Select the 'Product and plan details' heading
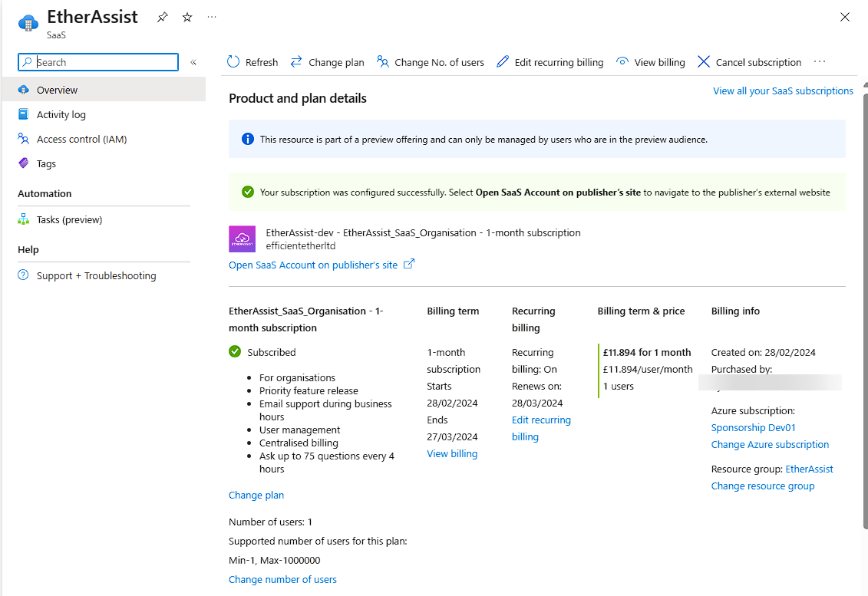 [298, 98]
